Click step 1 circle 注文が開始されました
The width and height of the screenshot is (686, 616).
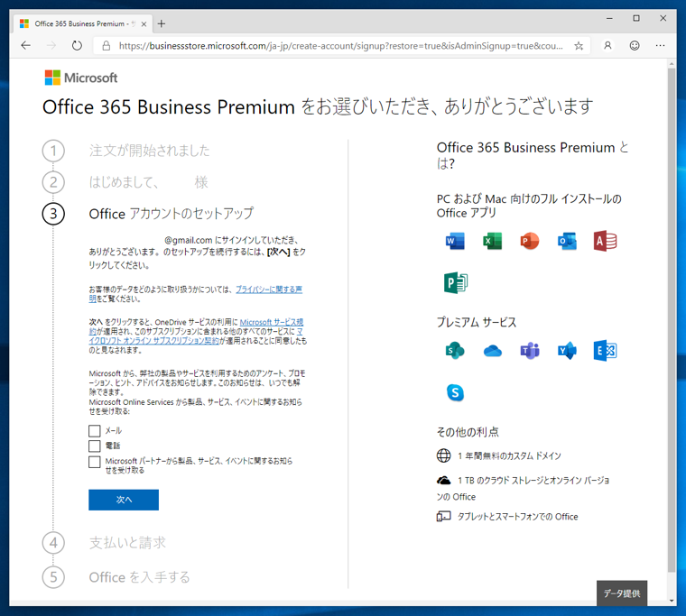(53, 151)
